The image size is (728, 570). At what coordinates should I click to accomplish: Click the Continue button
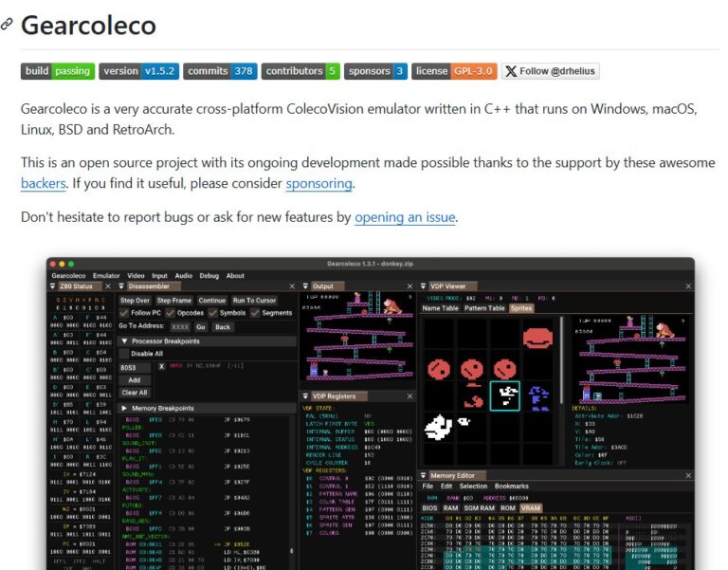pyautogui.click(x=212, y=301)
